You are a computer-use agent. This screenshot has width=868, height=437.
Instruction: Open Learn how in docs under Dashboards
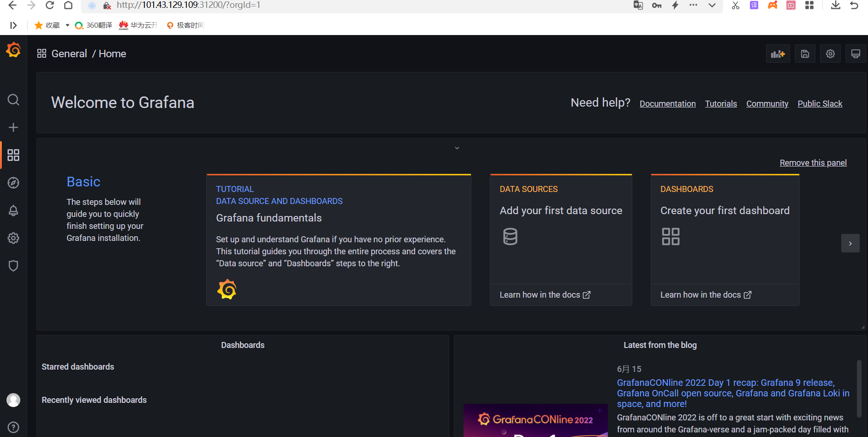click(x=706, y=295)
